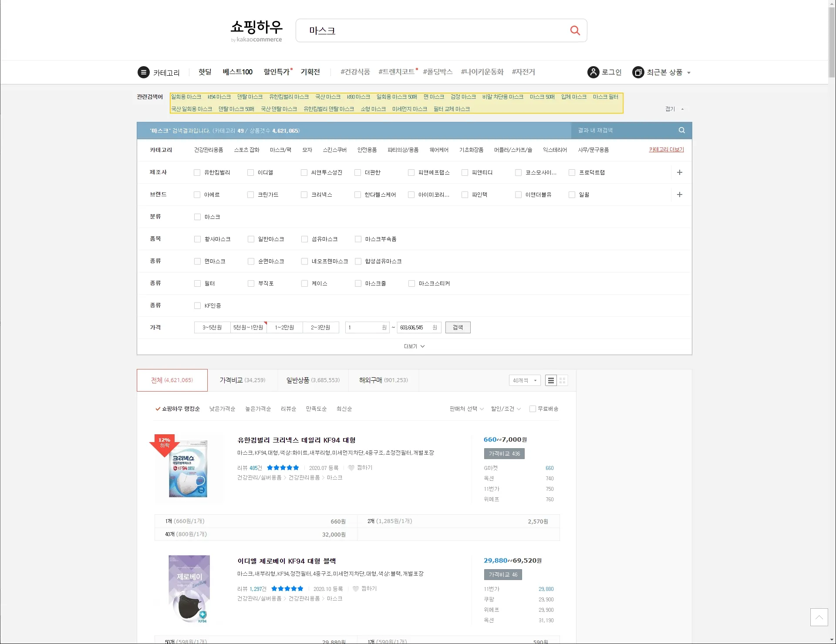Screen dimensions: 836x644
Task: Click the minimum price input field
Action: coord(364,328)
